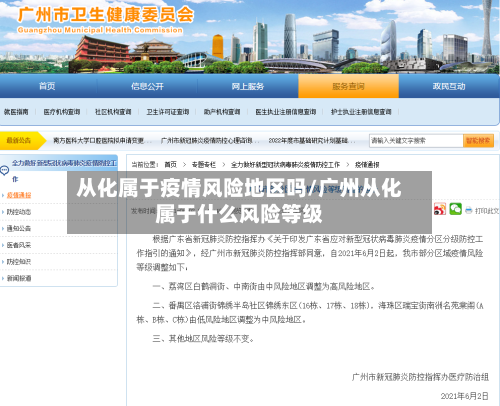Open the 信息公开 navigation tab
The height and width of the screenshot is (406, 500).
(x=147, y=86)
